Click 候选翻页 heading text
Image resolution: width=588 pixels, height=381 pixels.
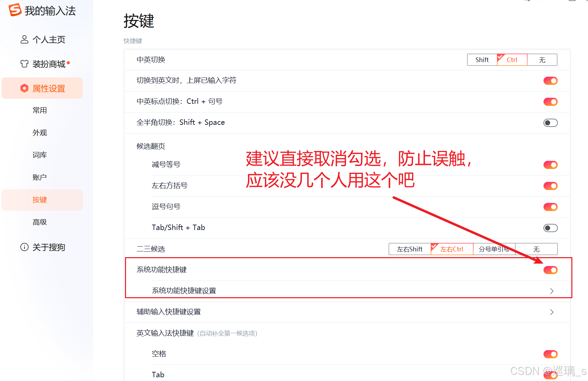coord(151,146)
